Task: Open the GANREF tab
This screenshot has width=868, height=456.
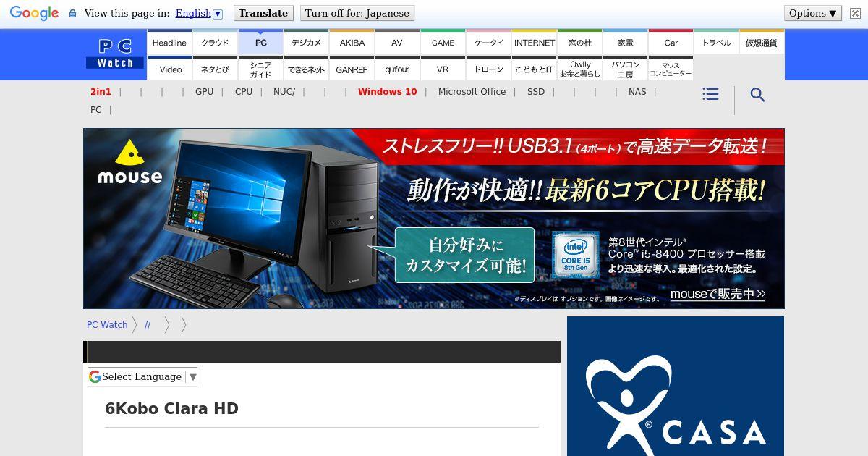Action: (352, 69)
